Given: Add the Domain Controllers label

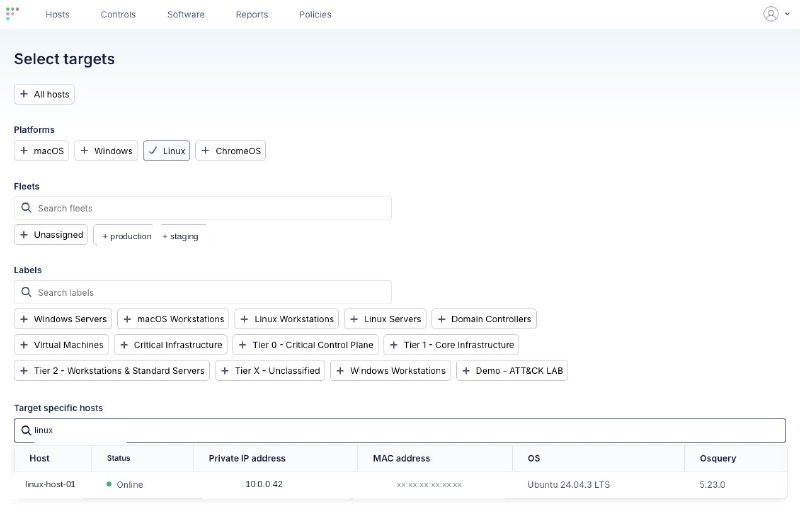Looking at the screenshot, I should (x=484, y=319).
